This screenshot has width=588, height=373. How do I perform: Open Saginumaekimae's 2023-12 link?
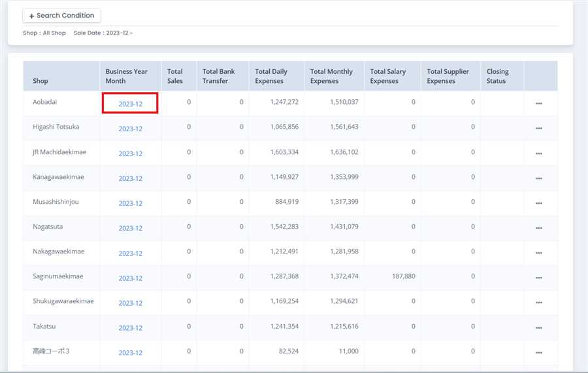130,278
